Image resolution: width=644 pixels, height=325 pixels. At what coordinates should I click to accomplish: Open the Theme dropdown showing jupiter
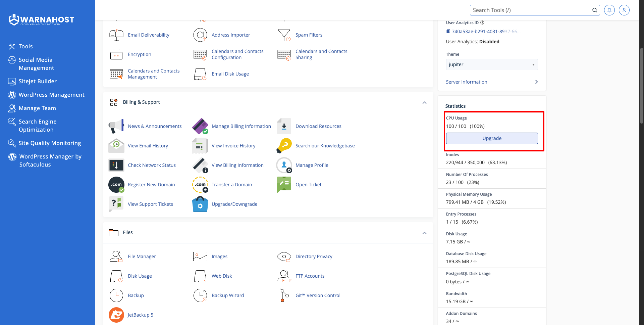(x=491, y=64)
